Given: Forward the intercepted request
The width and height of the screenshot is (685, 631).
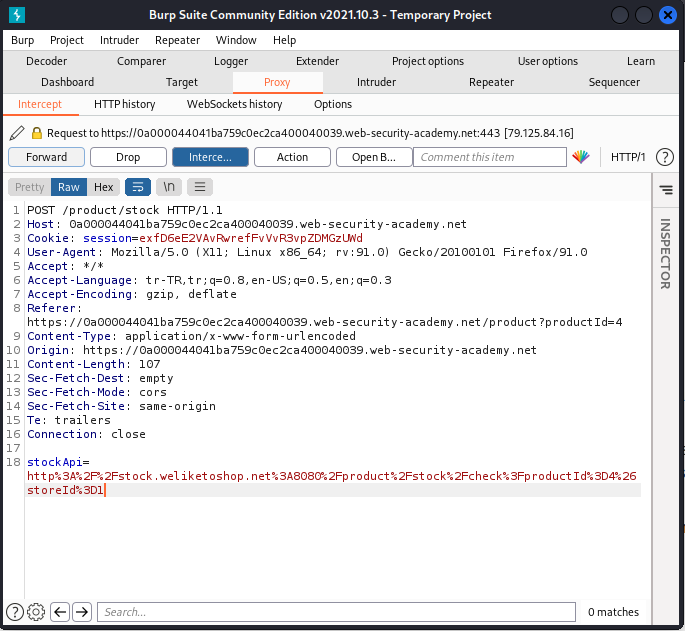Looking at the screenshot, I should point(46,157).
